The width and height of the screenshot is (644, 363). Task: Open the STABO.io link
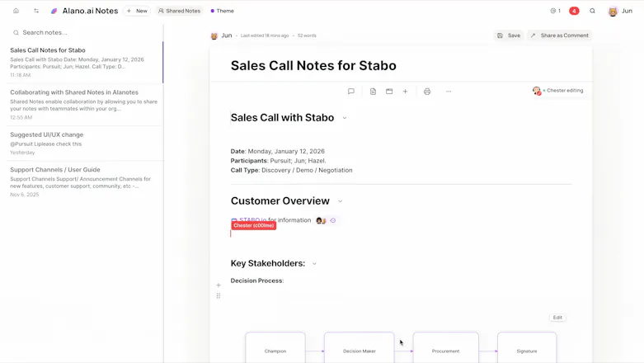(x=252, y=220)
